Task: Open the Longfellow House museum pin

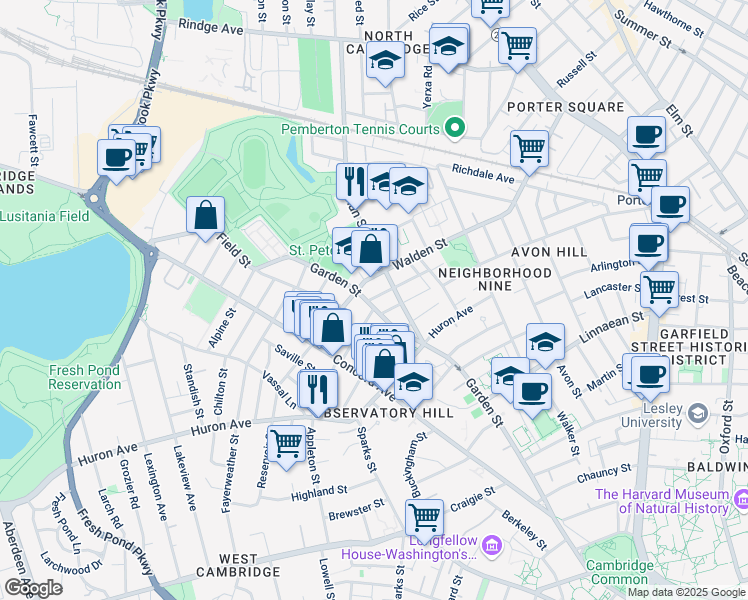Action: pyautogui.click(x=492, y=544)
